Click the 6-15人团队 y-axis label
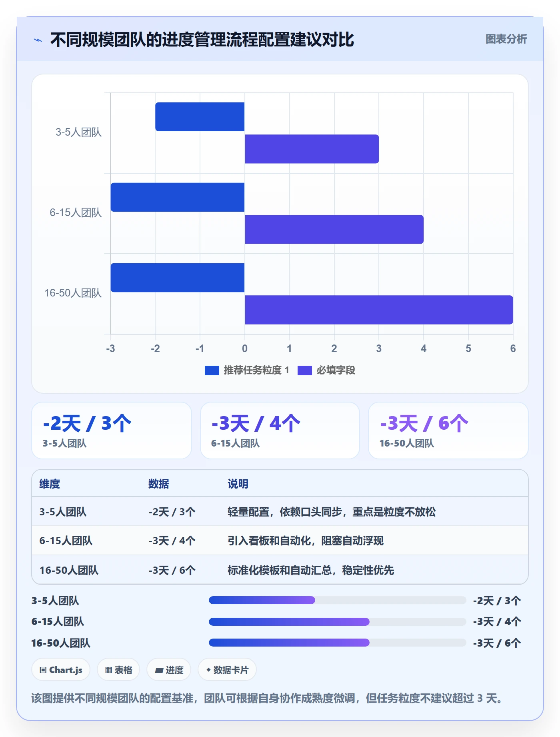Viewport: 560px width, 737px height. 76,213
